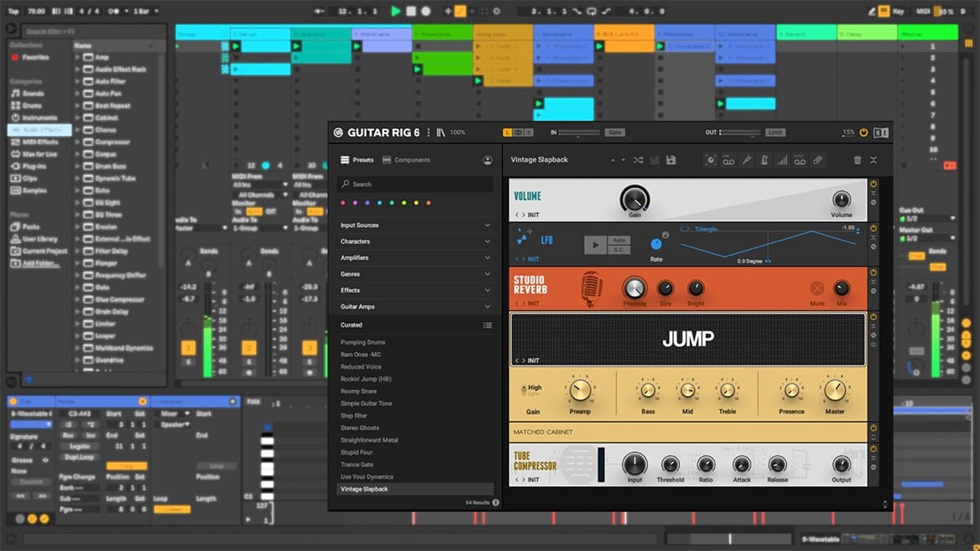Click the pink color tag filter dot
980x551 pixels.
tap(343, 202)
